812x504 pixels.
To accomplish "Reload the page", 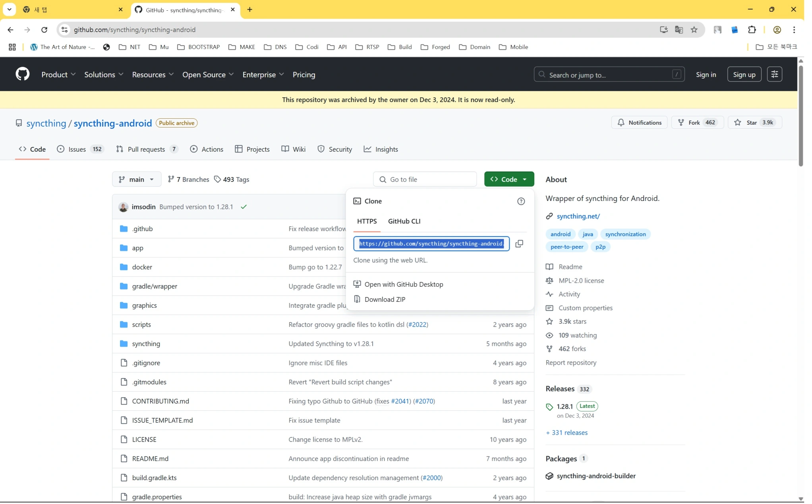I will (x=44, y=30).
